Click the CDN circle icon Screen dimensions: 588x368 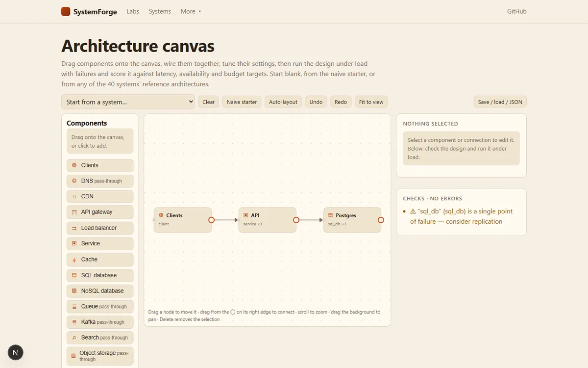(74, 196)
